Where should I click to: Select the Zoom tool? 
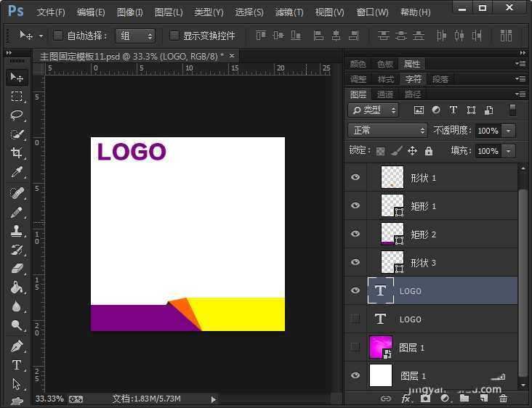pos(17,326)
